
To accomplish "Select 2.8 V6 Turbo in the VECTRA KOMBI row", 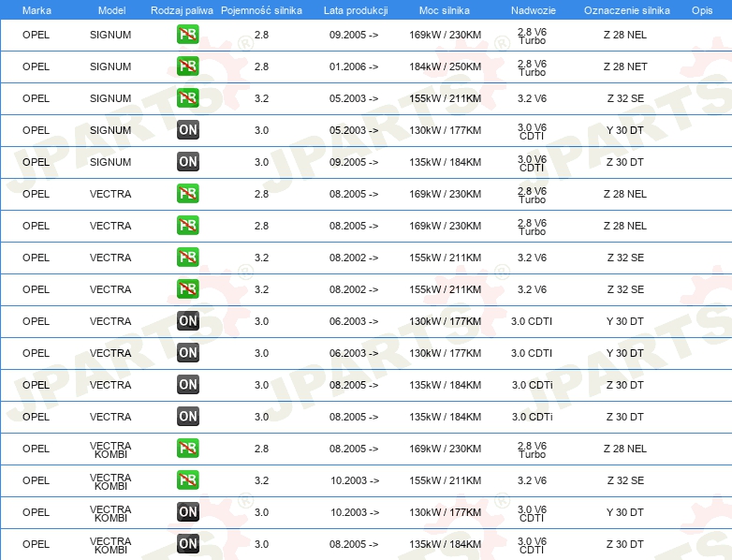I will (532, 449).
